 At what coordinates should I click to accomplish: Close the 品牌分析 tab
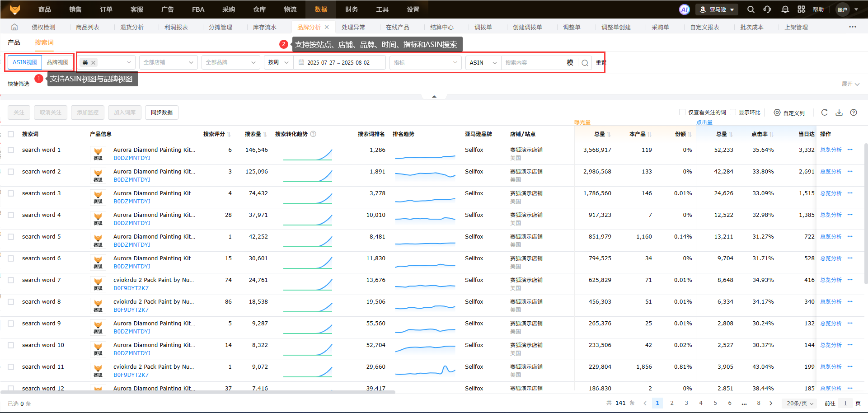(327, 27)
